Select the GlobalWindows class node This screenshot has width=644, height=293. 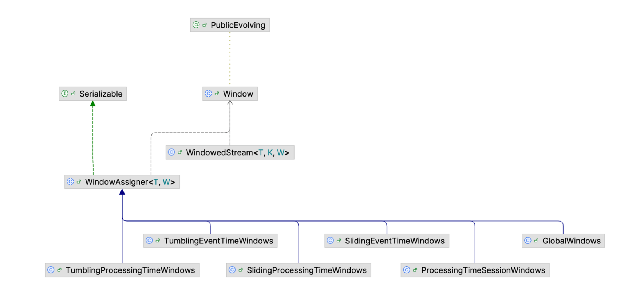pyautogui.click(x=563, y=241)
